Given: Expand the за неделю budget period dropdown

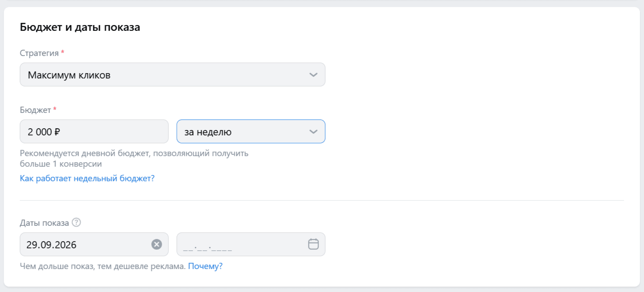Looking at the screenshot, I should [x=251, y=131].
